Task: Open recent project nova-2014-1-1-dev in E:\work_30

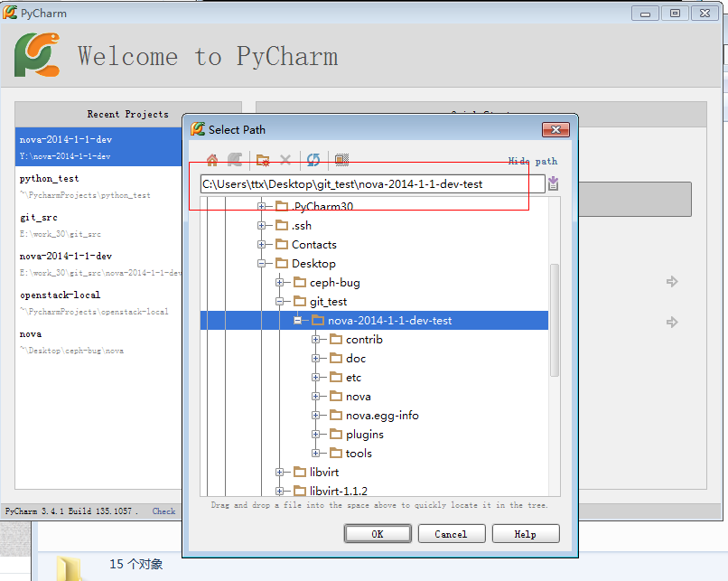Action: (98, 264)
